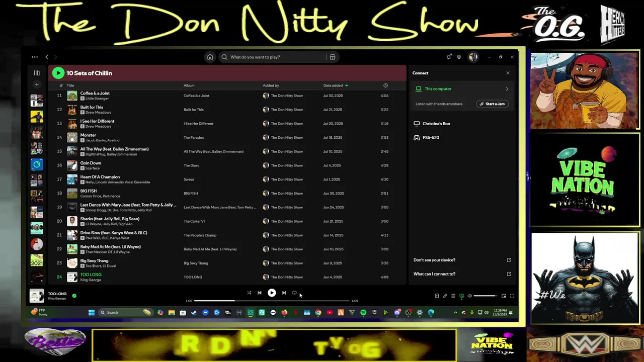This screenshot has height=362, width=644.
Task: Show hidden system tray icons chevron
Action: 456,312
